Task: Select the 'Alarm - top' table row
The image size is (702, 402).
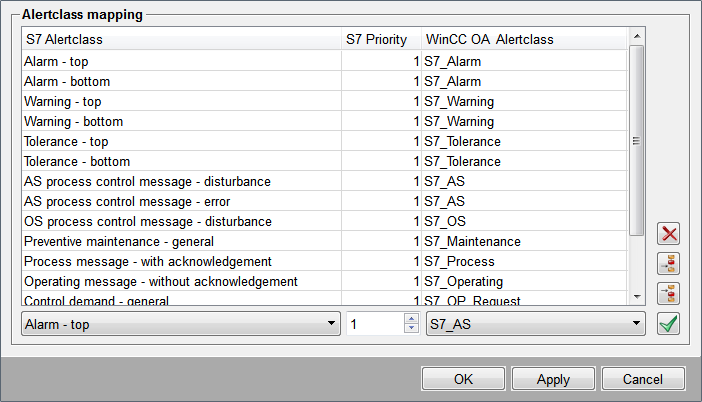Action: tap(325, 61)
